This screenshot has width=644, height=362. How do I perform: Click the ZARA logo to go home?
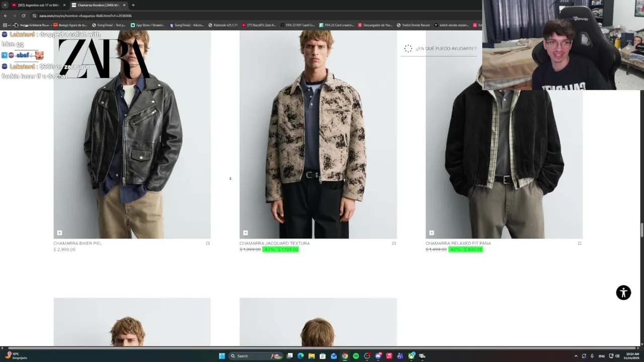pos(104,58)
